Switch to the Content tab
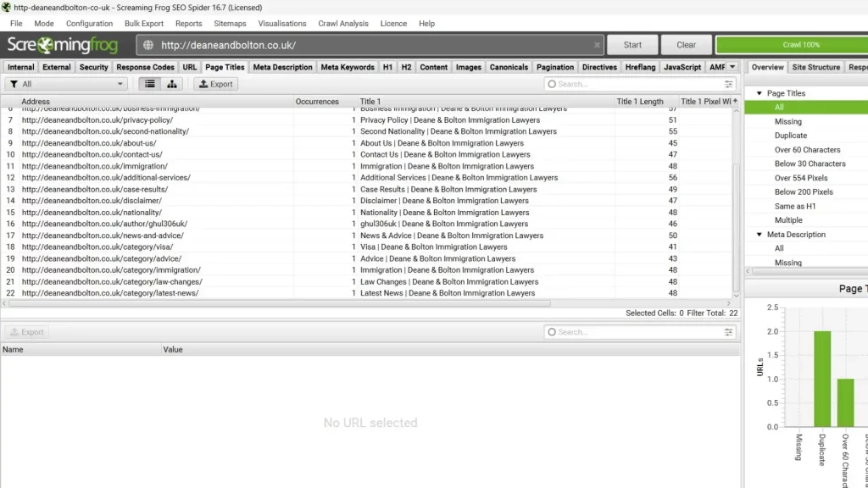868x488 pixels. pyautogui.click(x=433, y=67)
